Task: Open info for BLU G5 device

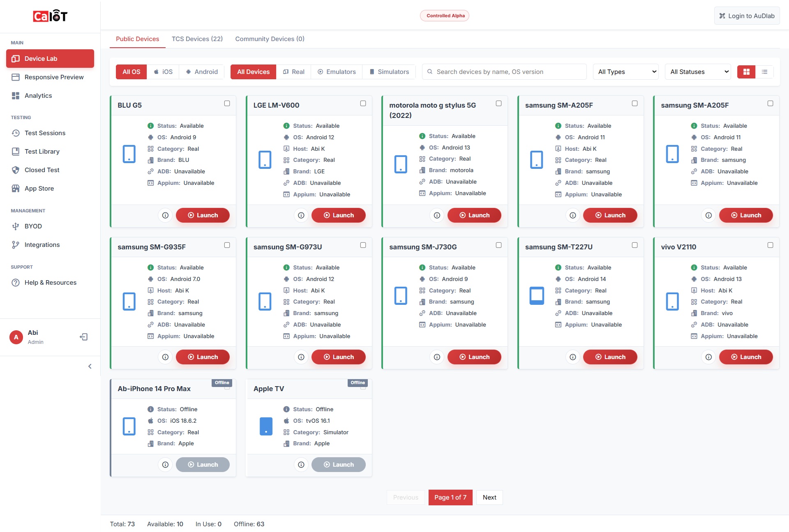Action: point(165,215)
